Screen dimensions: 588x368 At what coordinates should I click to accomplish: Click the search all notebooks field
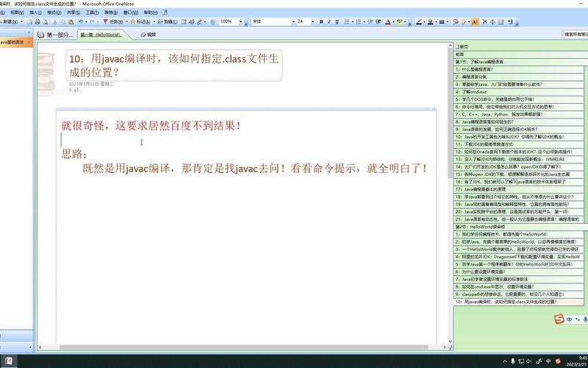(x=576, y=34)
